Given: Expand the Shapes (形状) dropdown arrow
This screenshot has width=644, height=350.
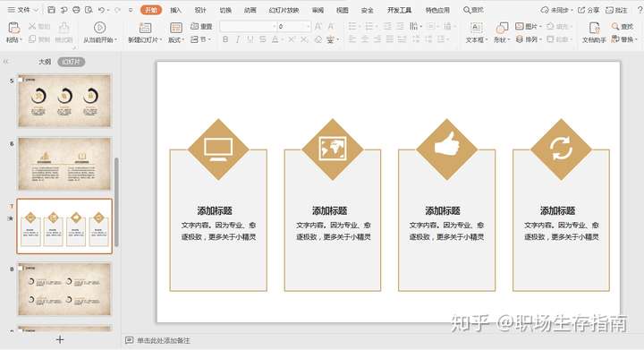Looking at the screenshot, I should coord(508,40).
